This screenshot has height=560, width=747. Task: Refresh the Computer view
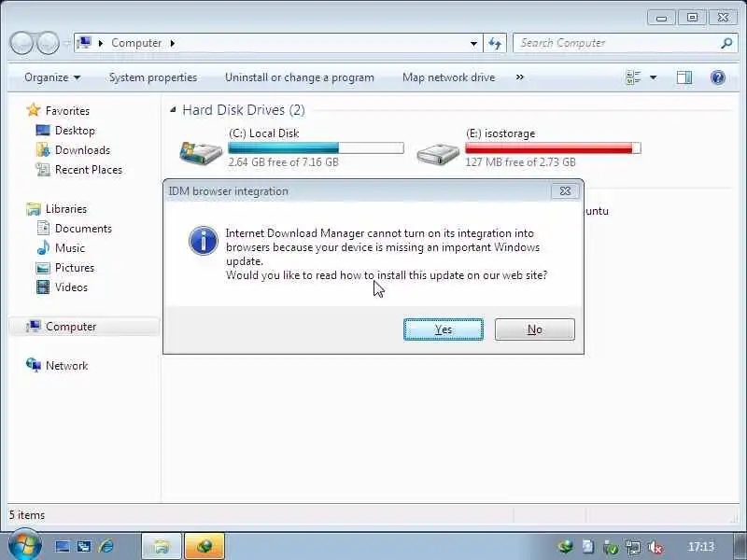[x=495, y=43]
